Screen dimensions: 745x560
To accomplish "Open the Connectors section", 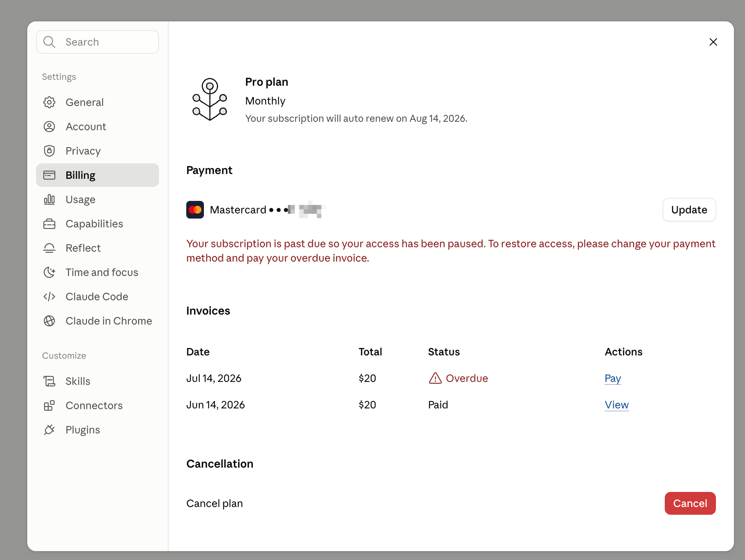I will (x=98, y=405).
